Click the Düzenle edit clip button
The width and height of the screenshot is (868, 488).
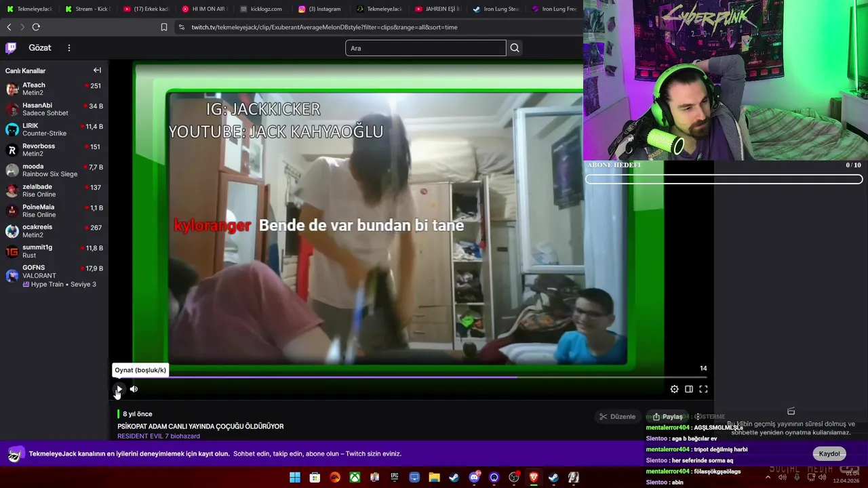point(618,417)
